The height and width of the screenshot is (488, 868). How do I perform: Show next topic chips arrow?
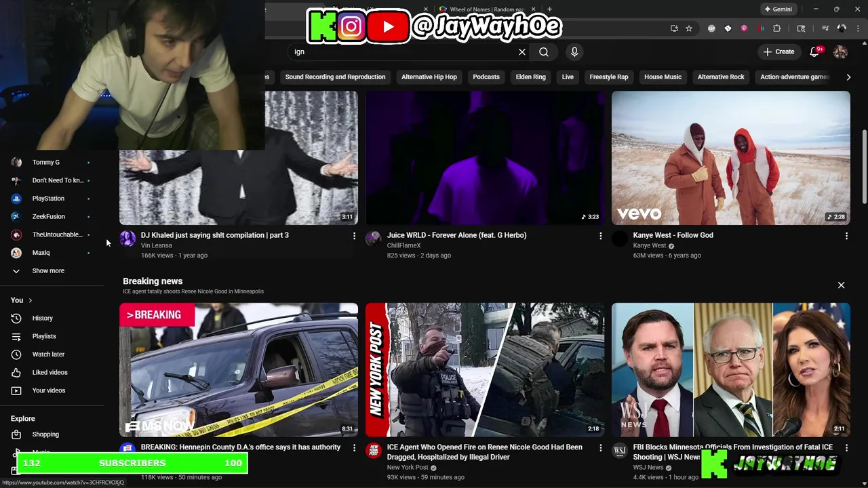[x=848, y=77]
